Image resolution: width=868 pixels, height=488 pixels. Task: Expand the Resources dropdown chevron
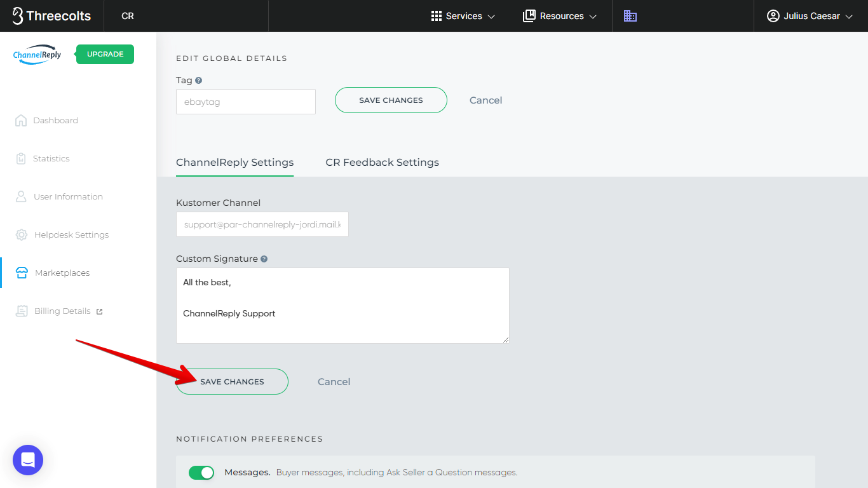pyautogui.click(x=593, y=17)
